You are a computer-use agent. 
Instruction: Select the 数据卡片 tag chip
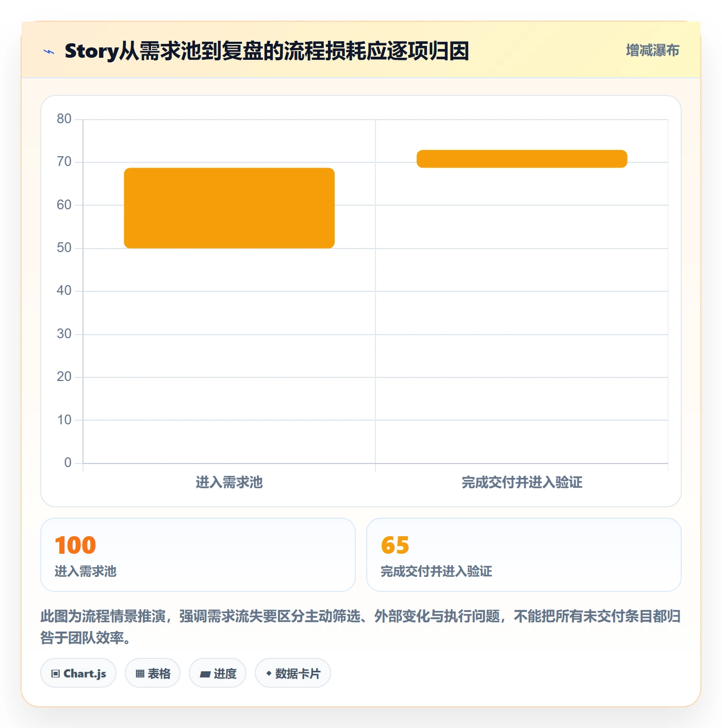coord(293,673)
